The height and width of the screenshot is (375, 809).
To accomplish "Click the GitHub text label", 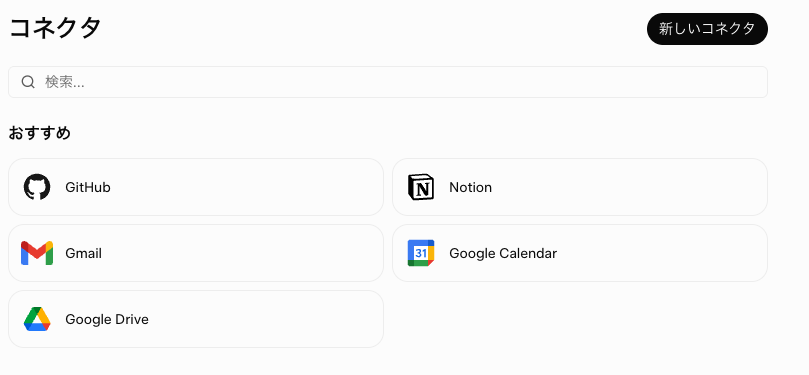I will tap(88, 187).
